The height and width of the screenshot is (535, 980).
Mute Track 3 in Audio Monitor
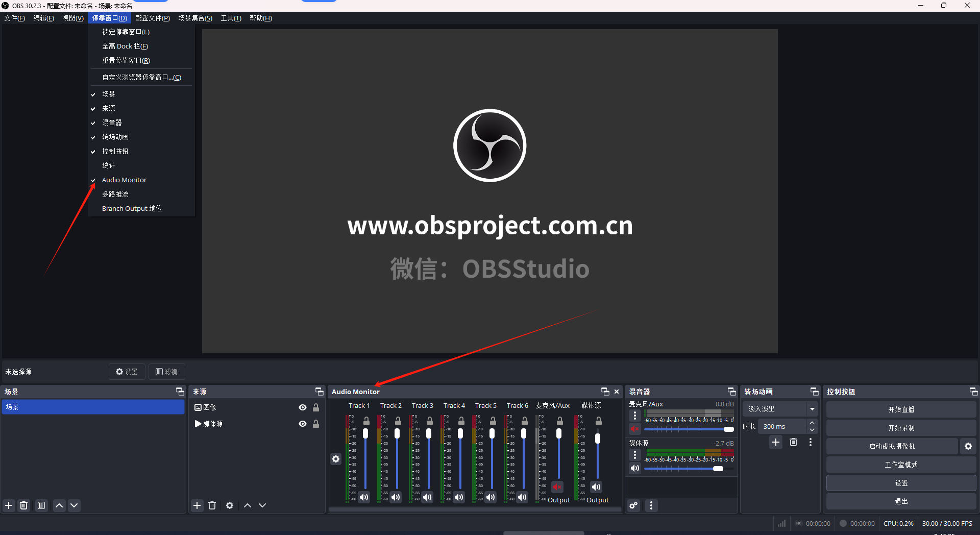(427, 497)
